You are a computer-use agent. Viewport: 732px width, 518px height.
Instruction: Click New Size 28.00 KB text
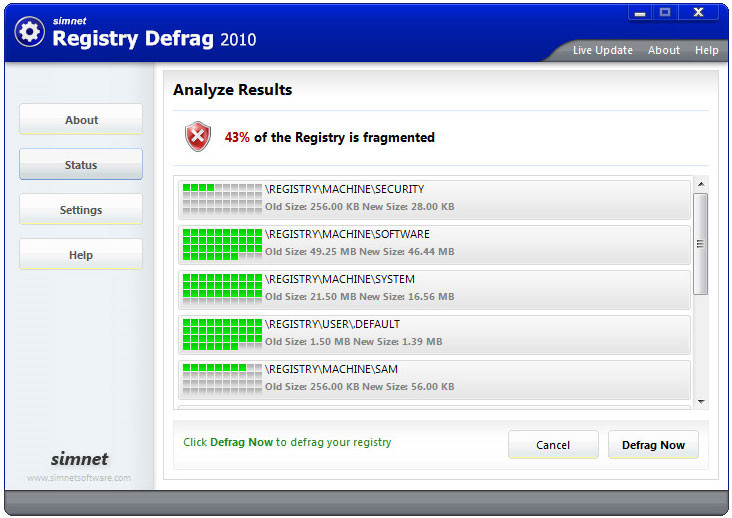tap(408, 206)
